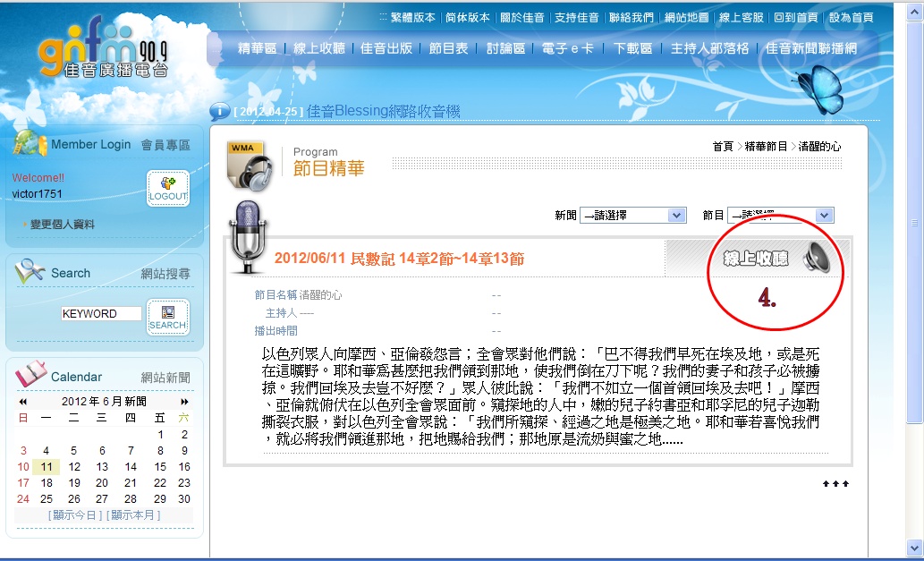Open the 新聞 dropdown list
This screenshot has height=561, width=924.
coord(632,216)
